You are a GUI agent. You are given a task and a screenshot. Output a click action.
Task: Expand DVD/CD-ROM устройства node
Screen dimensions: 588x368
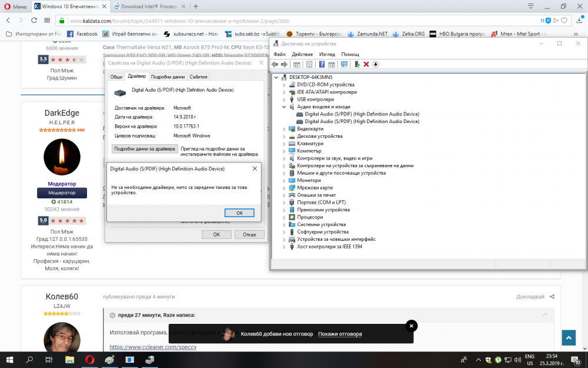tap(284, 85)
